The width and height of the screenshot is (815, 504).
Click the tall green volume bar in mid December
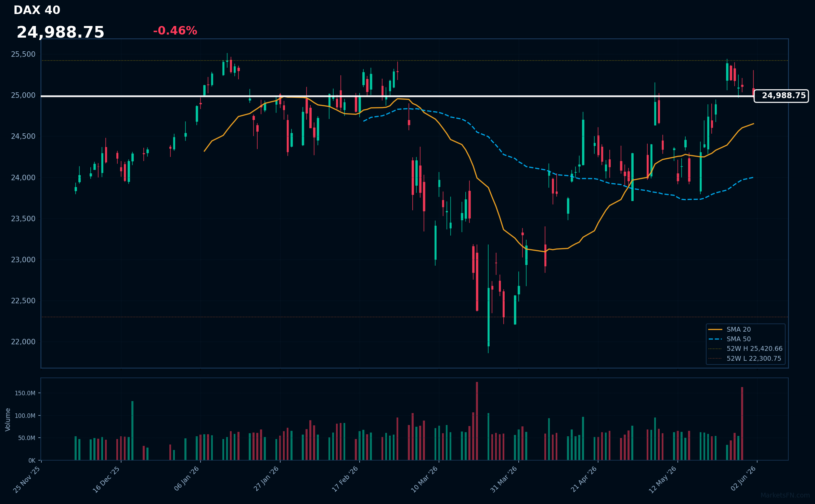point(132,430)
